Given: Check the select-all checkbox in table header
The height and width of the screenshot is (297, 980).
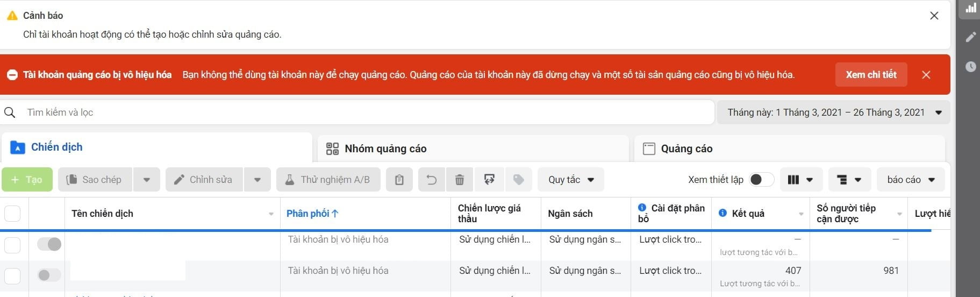Looking at the screenshot, I should point(12,214).
